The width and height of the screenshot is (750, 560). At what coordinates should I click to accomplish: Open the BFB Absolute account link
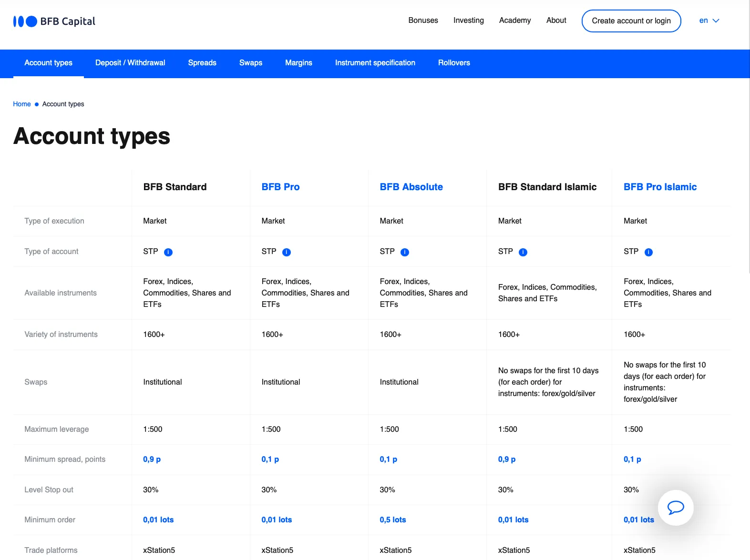pyautogui.click(x=411, y=187)
